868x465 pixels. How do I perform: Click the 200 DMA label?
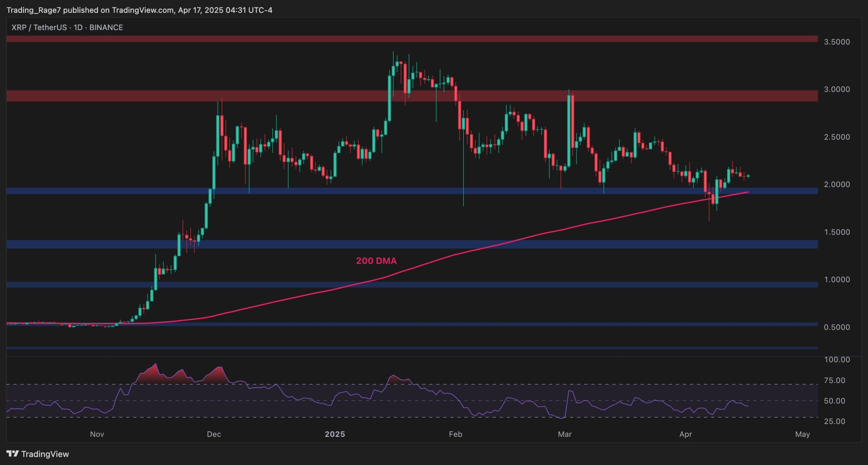376,261
